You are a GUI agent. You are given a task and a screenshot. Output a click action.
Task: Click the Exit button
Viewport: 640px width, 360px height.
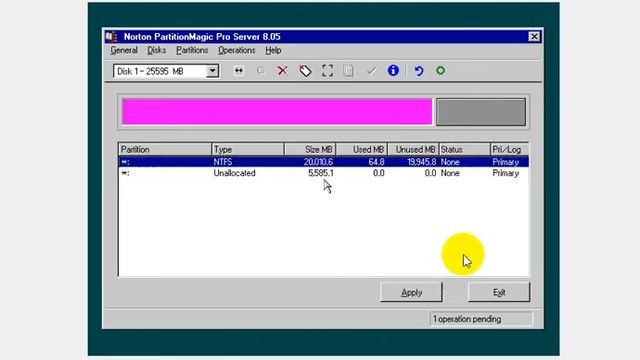point(499,292)
